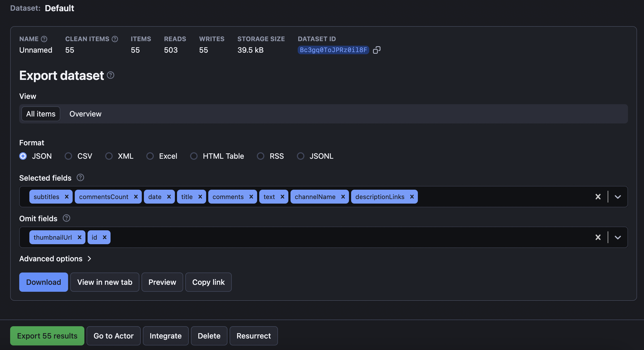Click the help icon beside NAME
This screenshot has width=644, height=350.
tap(44, 39)
